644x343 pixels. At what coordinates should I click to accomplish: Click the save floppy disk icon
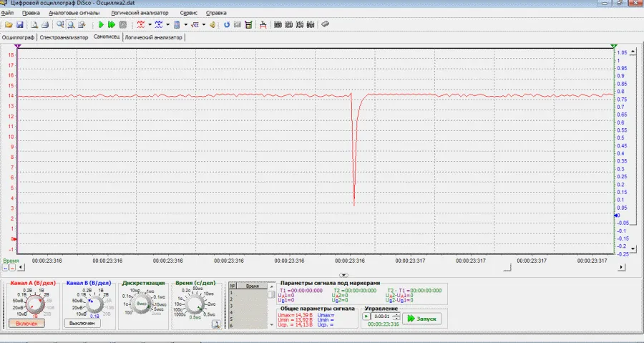click(x=19, y=24)
